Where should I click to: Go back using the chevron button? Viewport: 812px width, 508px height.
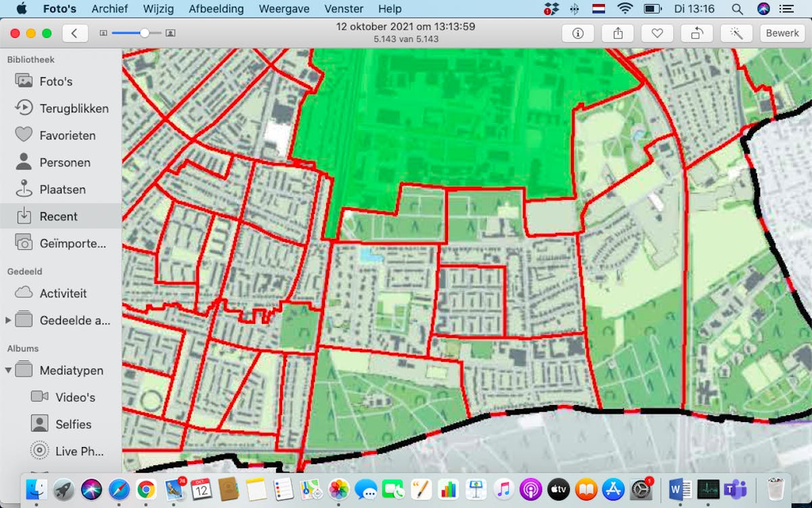click(75, 33)
